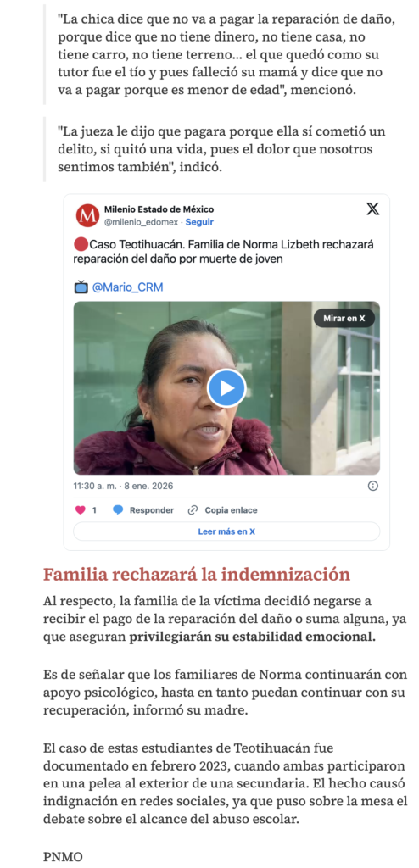Click the bold privilegiarán su estabilidad emocional text

252,637
